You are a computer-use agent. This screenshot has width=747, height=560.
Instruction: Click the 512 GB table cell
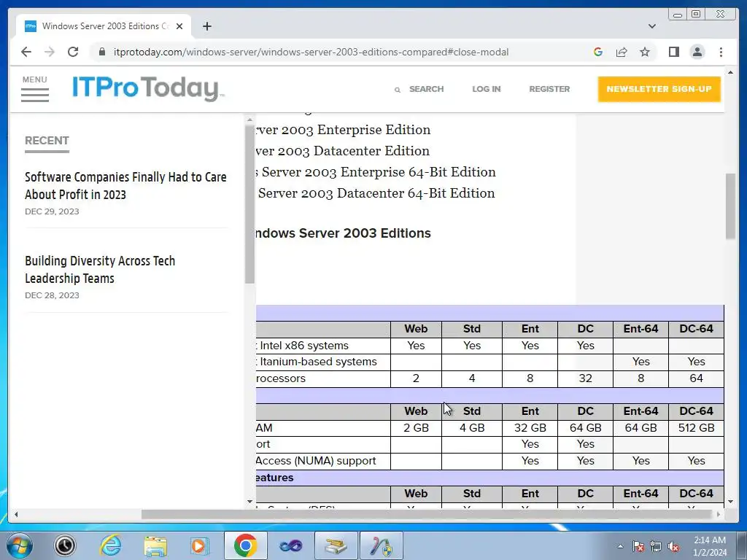point(696,428)
